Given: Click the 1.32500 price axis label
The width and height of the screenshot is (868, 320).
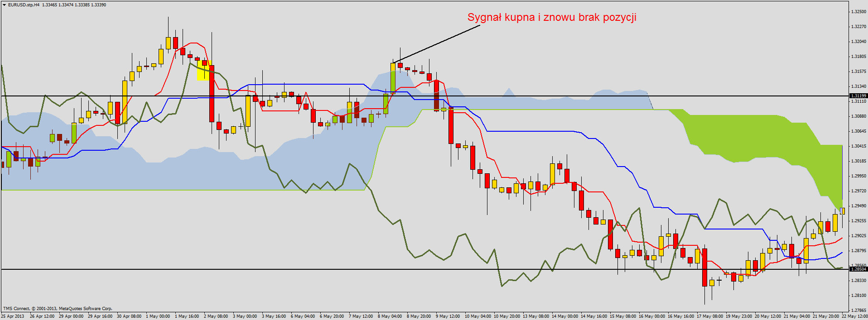Looking at the screenshot, I should (858, 12).
